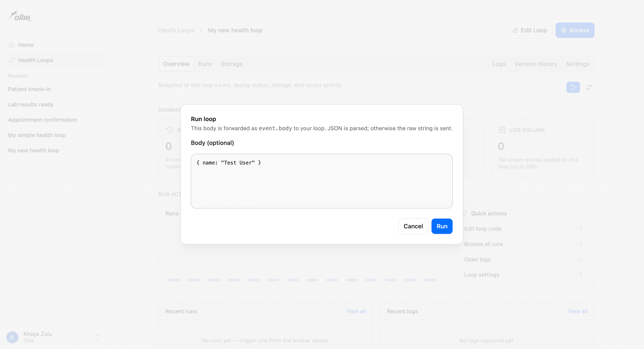Open Edit loop code chevron

pos(580,229)
